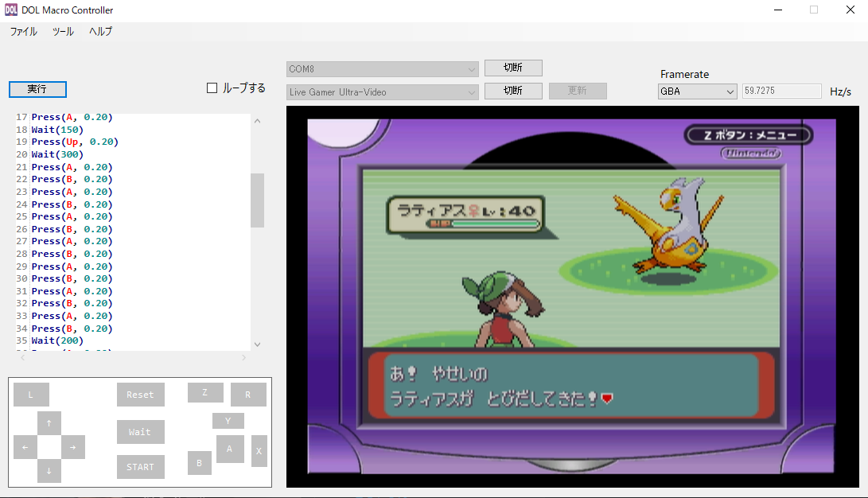The width and height of the screenshot is (868, 498).
Task: Click the left arrow D-pad button
Action: coord(25,447)
